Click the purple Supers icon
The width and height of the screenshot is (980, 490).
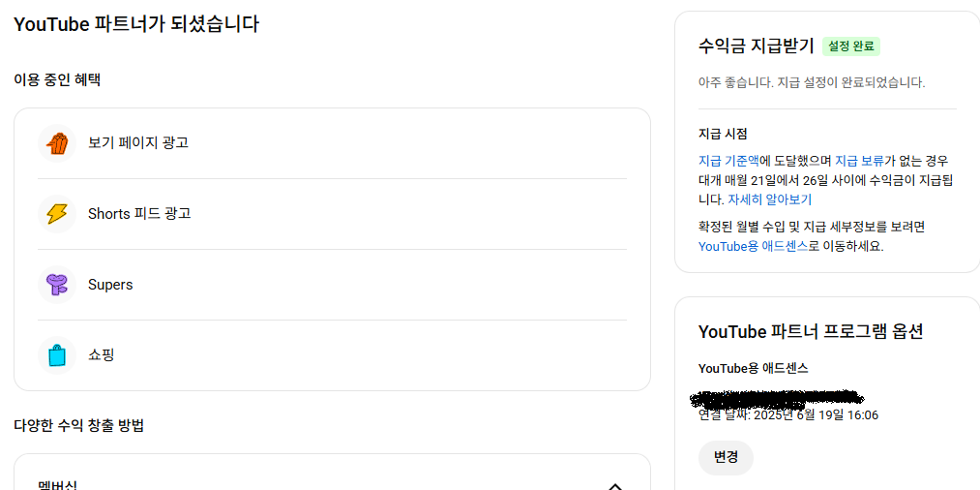[58, 285]
